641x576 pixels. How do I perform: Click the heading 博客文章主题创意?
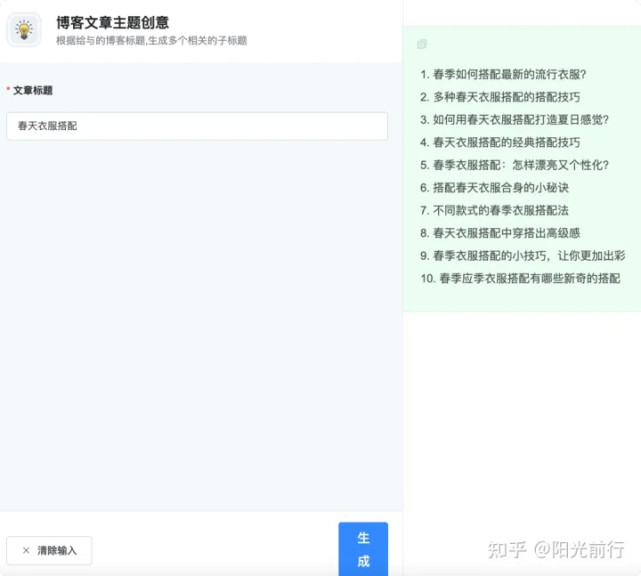tap(112, 22)
